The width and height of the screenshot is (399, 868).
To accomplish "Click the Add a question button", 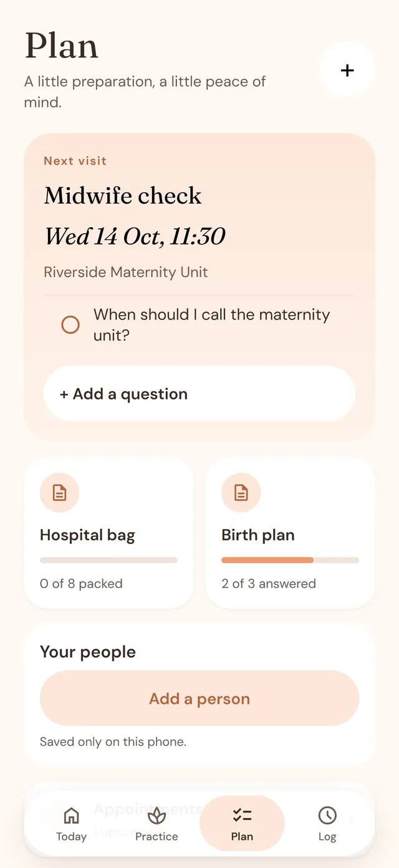I will click(x=199, y=394).
